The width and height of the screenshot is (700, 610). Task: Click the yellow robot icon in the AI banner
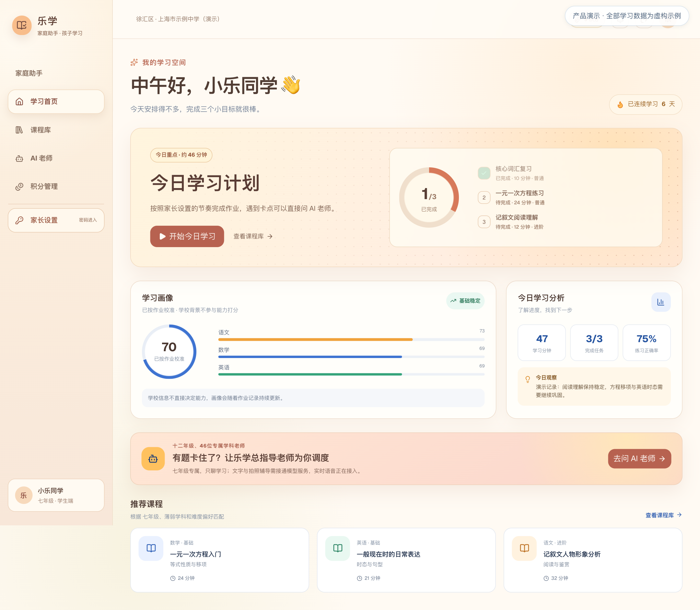pyautogui.click(x=153, y=459)
